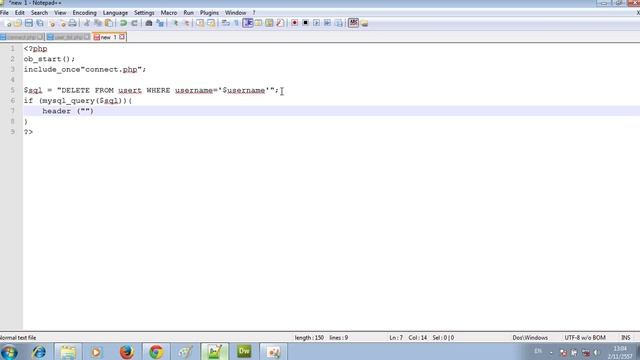The height and width of the screenshot is (360, 640).
Task: Toggle the highlighted Indent Guide button
Action: point(247,23)
